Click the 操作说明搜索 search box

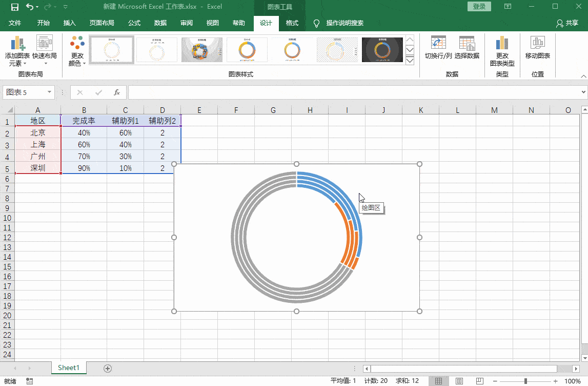click(x=345, y=23)
